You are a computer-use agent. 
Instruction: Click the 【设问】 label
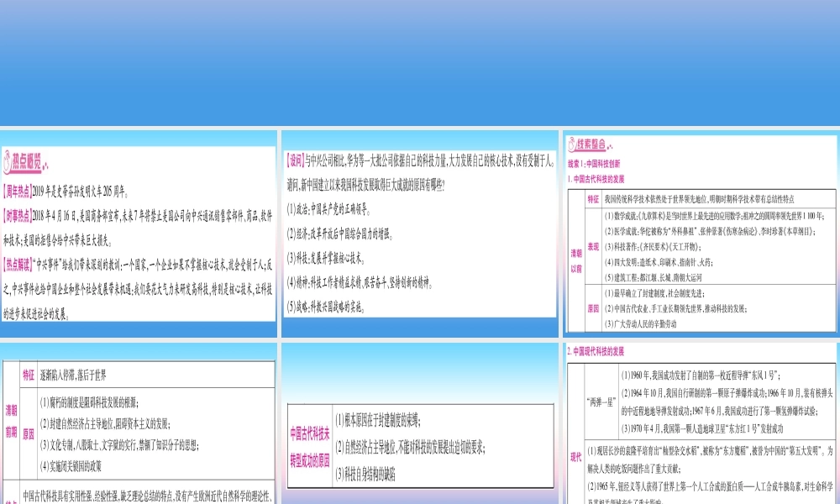pos(296,160)
